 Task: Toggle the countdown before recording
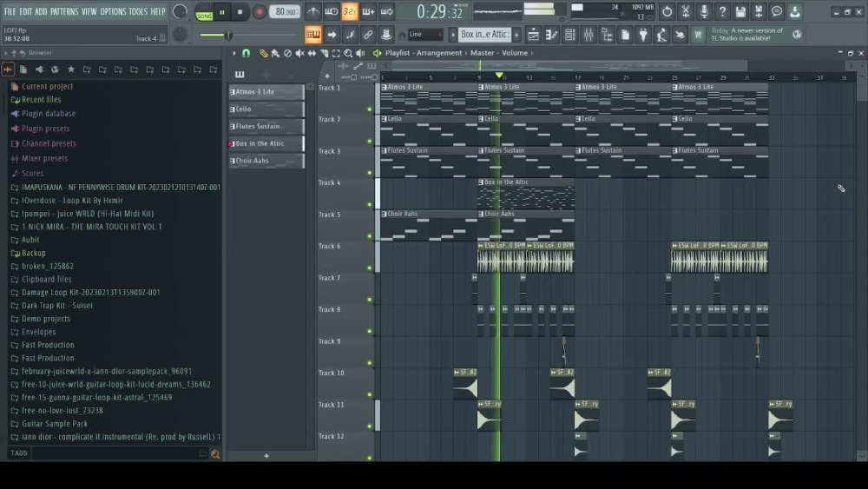(x=349, y=11)
